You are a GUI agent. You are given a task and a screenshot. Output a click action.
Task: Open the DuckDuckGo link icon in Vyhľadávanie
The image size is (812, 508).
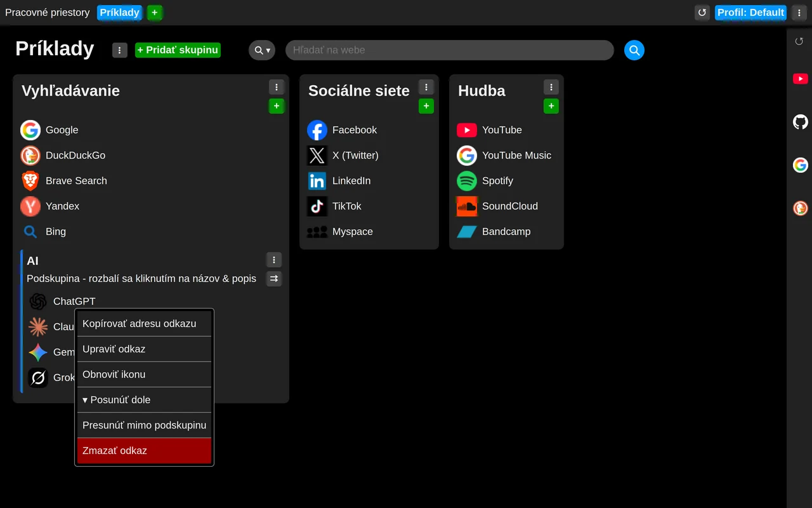pyautogui.click(x=30, y=156)
